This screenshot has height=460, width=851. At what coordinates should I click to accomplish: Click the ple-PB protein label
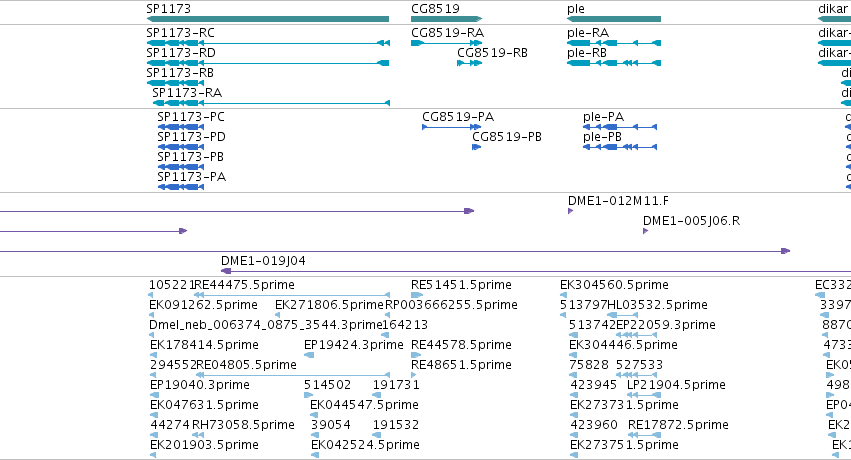point(602,137)
